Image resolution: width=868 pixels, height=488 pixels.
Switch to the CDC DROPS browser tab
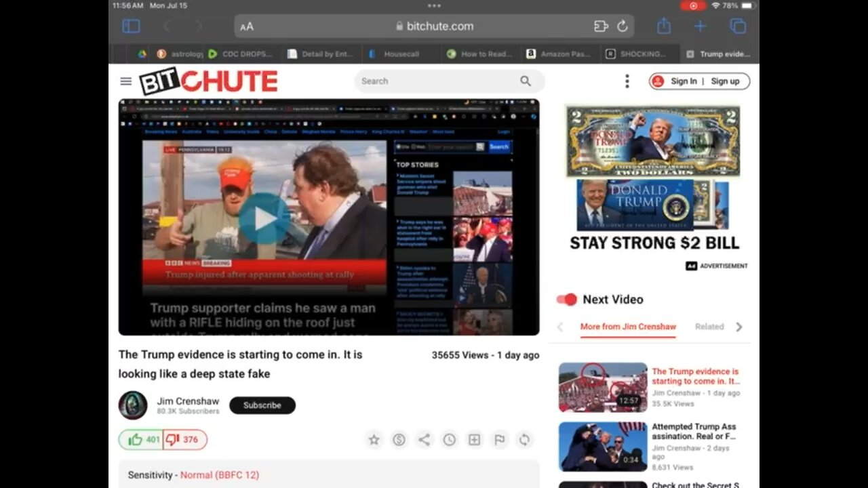(x=241, y=54)
